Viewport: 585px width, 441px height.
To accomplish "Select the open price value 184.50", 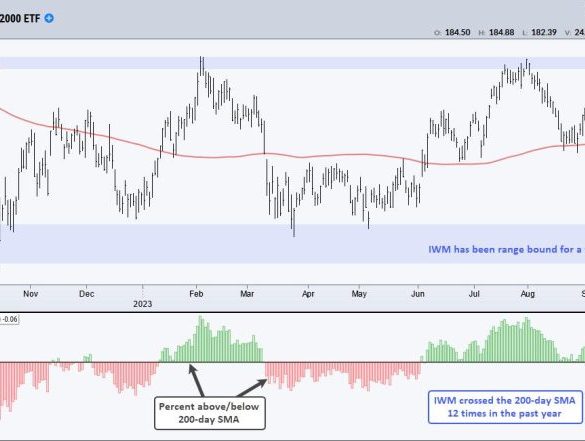I will click(457, 32).
